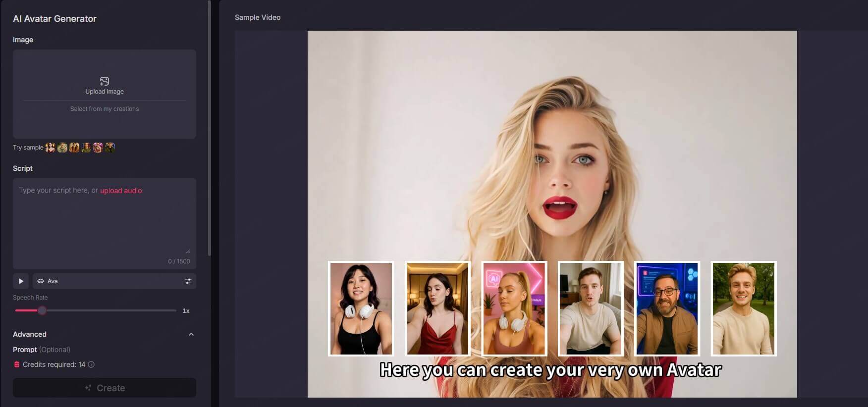Screen dimensions: 868x407
Task: Open voice settings sliders icon
Action: click(x=188, y=281)
